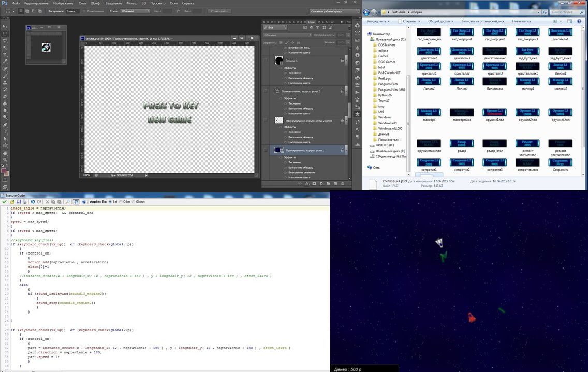Open the layer filter Вид dropdown
The width and height of the screenshot is (588, 372).
pos(275,28)
